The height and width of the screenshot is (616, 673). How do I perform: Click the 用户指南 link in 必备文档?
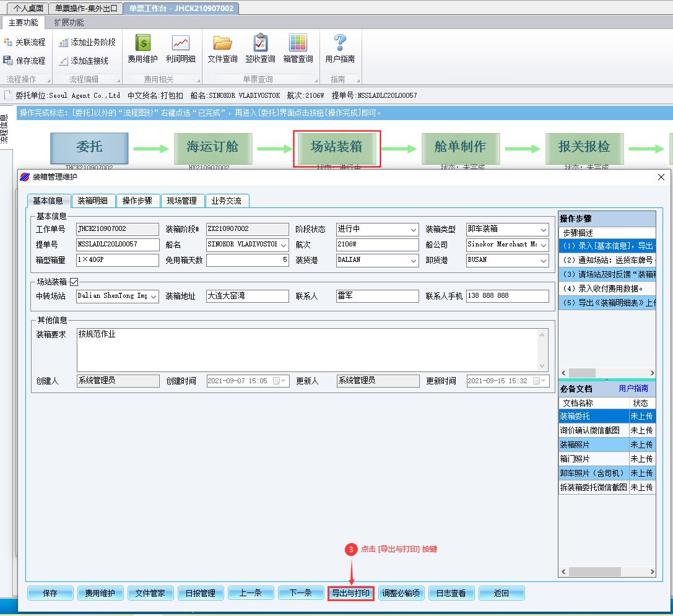pos(633,389)
